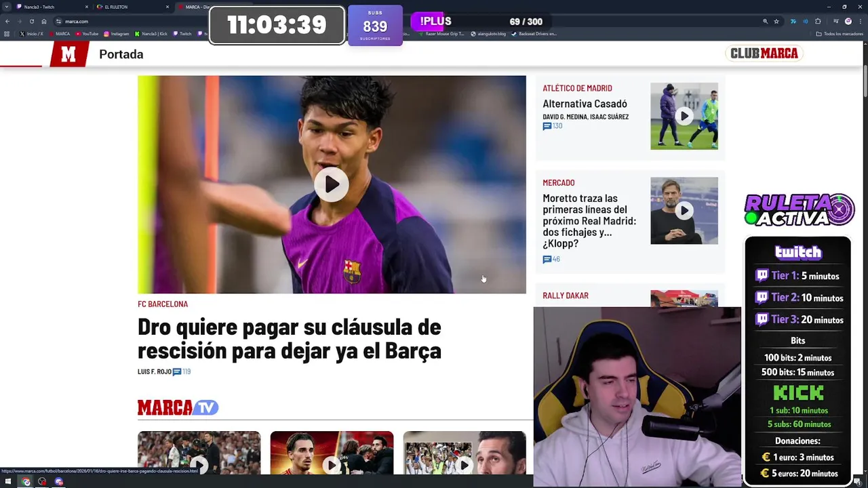Open YouTube bookmark
This screenshot has width=868, height=488.
coord(87,33)
